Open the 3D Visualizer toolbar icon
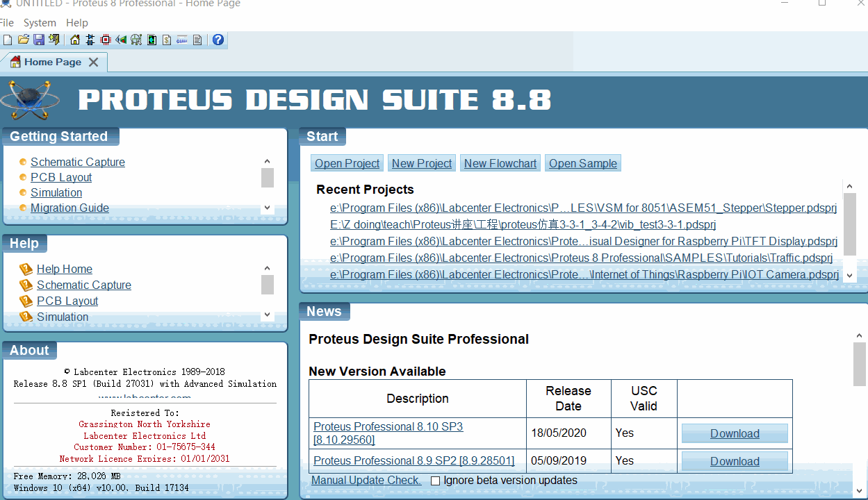 [121, 40]
